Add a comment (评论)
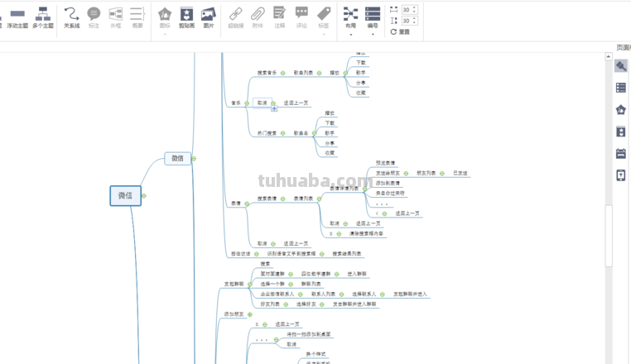 click(x=301, y=18)
